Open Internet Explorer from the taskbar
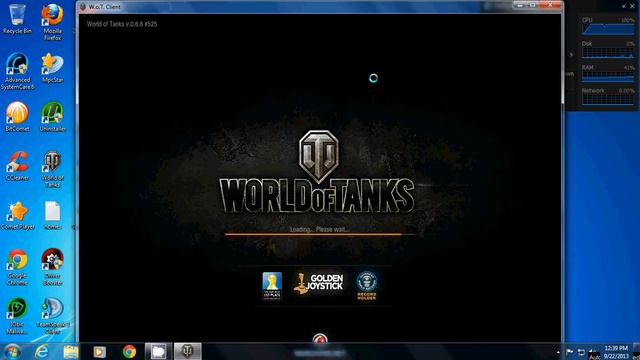Screen dimensions: 640x360 [x=41, y=351]
